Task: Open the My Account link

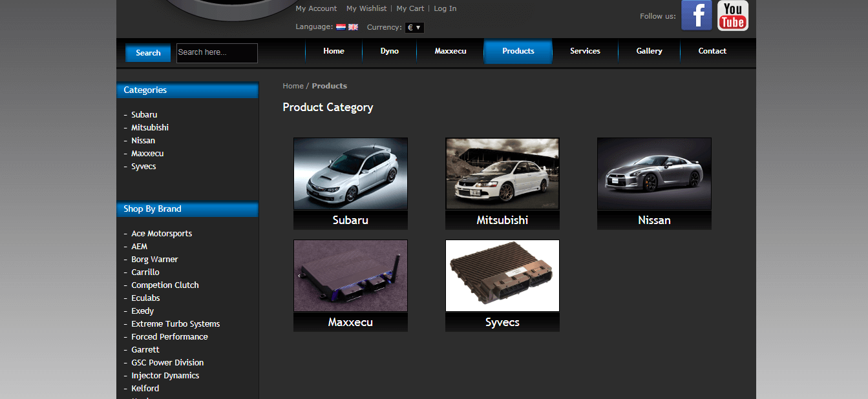Action: (316, 8)
